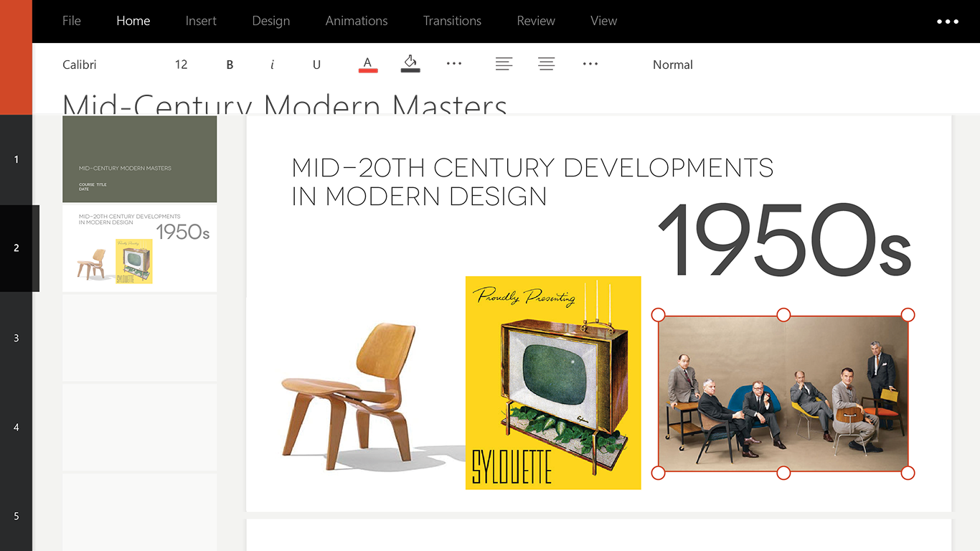980x551 pixels.
Task: Change the font size value 12
Action: [x=181, y=65]
